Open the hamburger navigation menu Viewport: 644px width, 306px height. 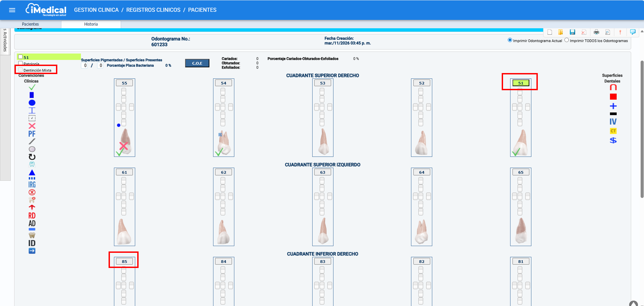click(x=12, y=10)
